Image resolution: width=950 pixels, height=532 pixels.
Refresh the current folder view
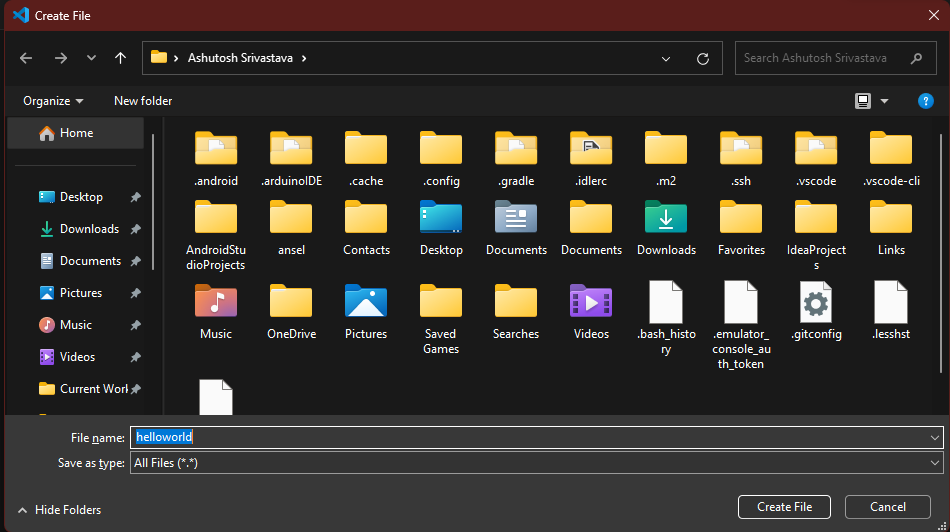pyautogui.click(x=703, y=58)
